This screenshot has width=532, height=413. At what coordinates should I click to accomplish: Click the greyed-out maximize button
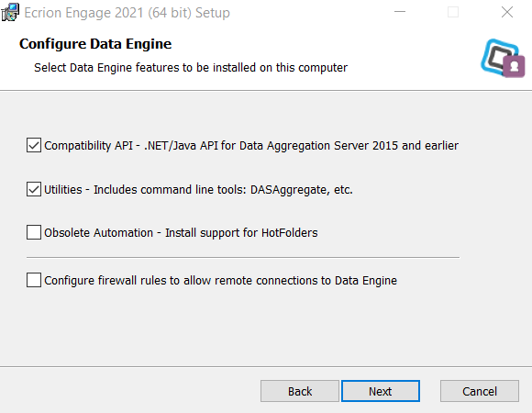[453, 12]
